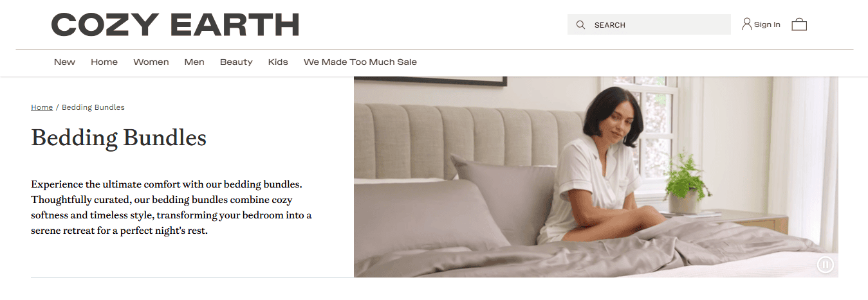Open the shopping bag cart icon
Screen dimensions: 868x300
pyautogui.click(x=799, y=24)
